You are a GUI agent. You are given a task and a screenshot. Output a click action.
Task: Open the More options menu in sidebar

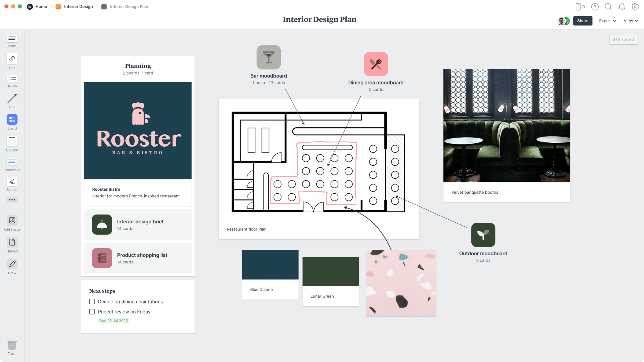[12, 200]
